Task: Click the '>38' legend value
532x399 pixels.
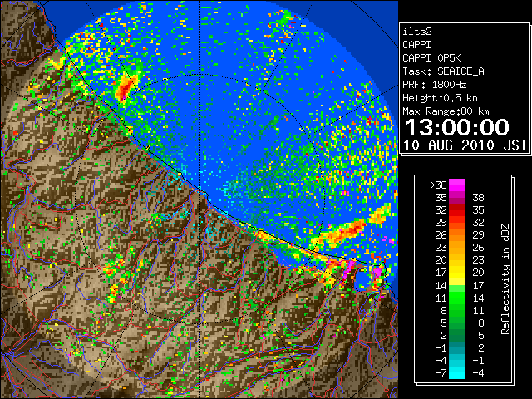Action: point(438,185)
